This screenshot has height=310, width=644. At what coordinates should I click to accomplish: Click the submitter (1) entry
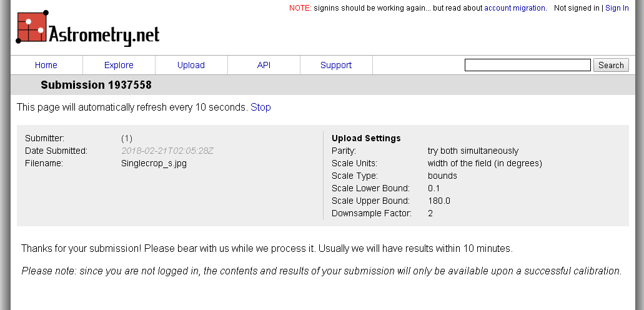[x=127, y=138]
